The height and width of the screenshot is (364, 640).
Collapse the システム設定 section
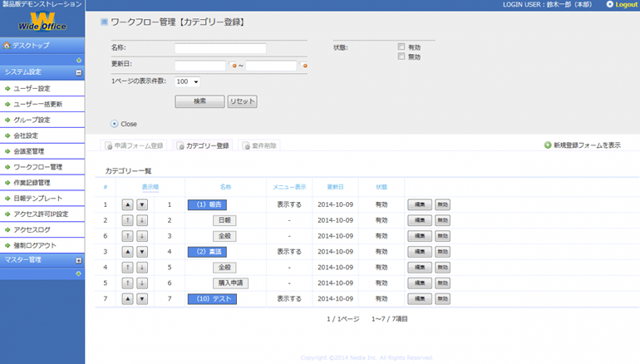(x=79, y=72)
